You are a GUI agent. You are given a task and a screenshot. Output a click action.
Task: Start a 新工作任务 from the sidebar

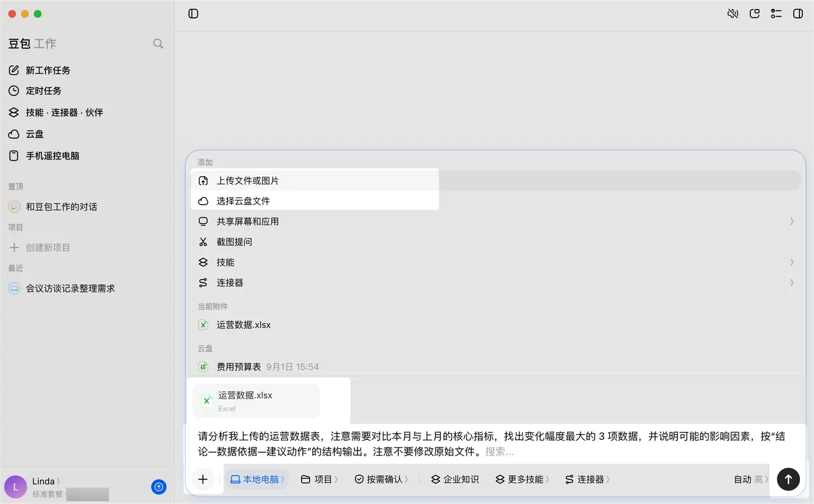[x=87, y=71]
